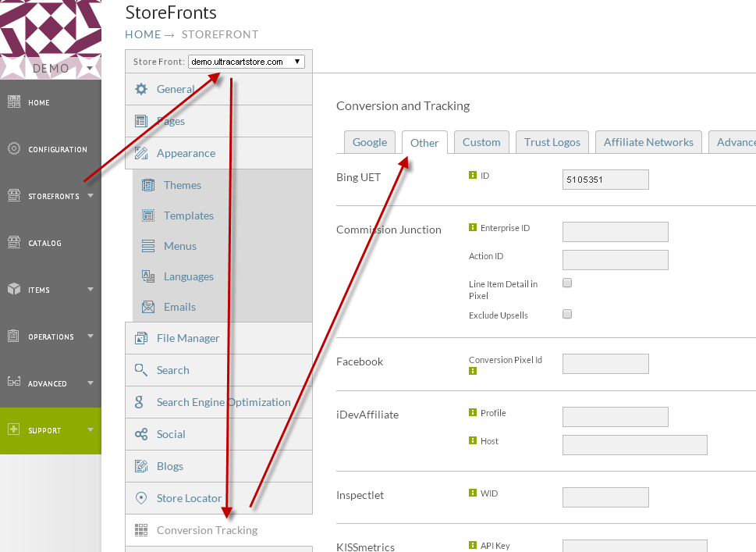Image resolution: width=756 pixels, height=552 pixels.
Task: Switch to the Google tab
Action: [x=370, y=142]
